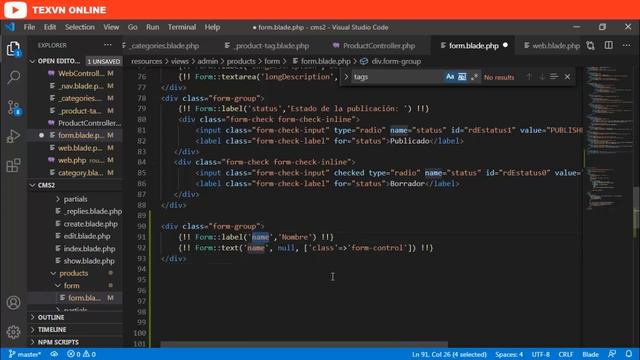Toggle Match Case in find widget
640x360 pixels.
450,77
